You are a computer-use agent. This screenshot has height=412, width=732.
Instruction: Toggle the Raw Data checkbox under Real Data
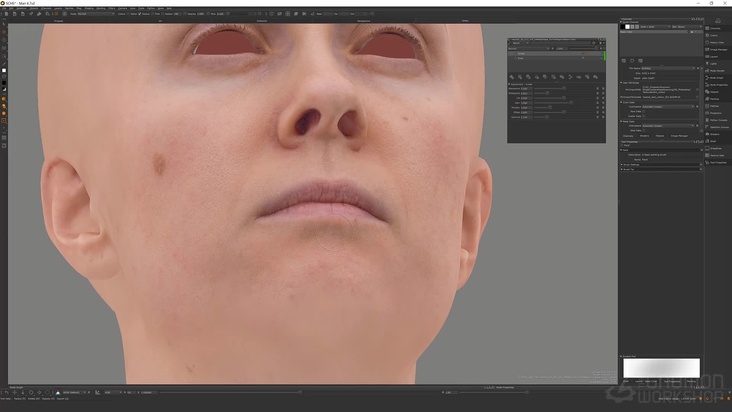click(644, 131)
